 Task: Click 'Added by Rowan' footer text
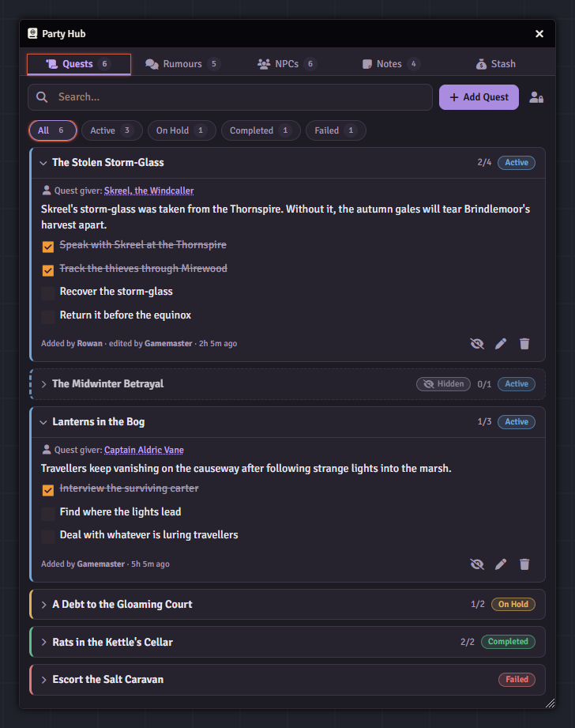point(71,344)
